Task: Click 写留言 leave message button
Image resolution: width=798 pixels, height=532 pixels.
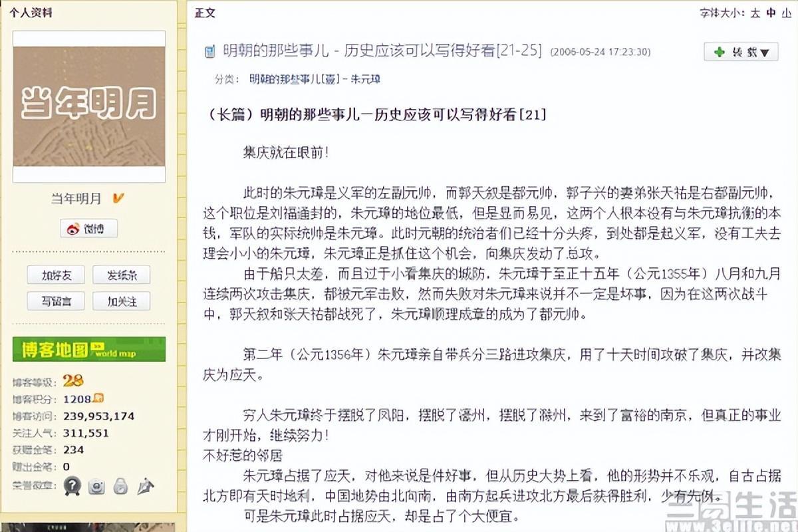Action: 56,301
